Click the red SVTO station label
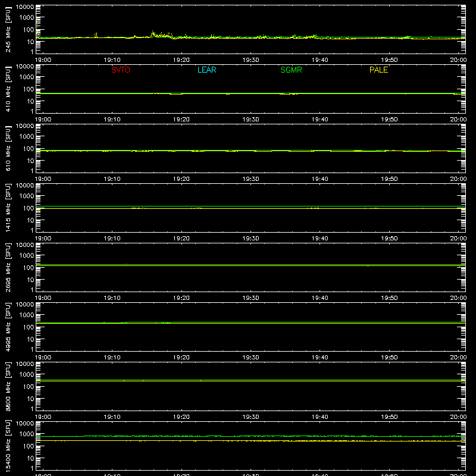This screenshot has height=476, width=476. 121,70
